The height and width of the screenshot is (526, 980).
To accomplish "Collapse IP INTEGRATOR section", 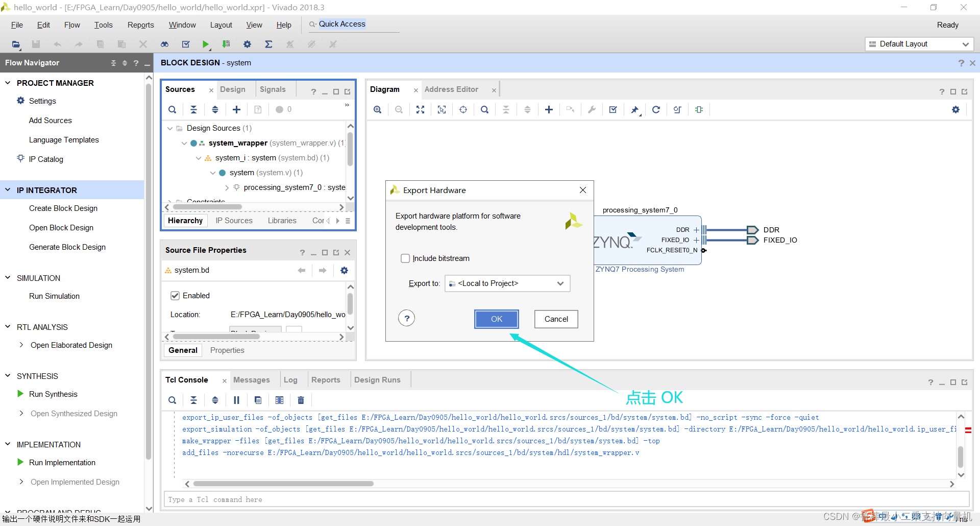I will [x=8, y=190].
